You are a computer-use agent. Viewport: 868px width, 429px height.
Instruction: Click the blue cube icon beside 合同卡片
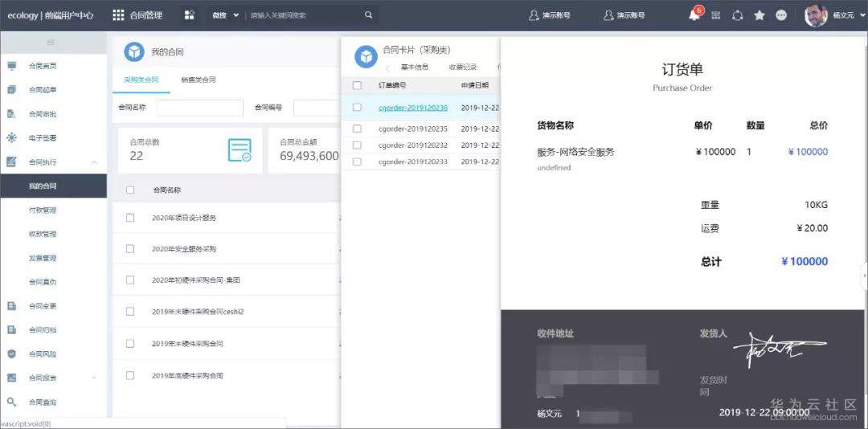coord(366,56)
